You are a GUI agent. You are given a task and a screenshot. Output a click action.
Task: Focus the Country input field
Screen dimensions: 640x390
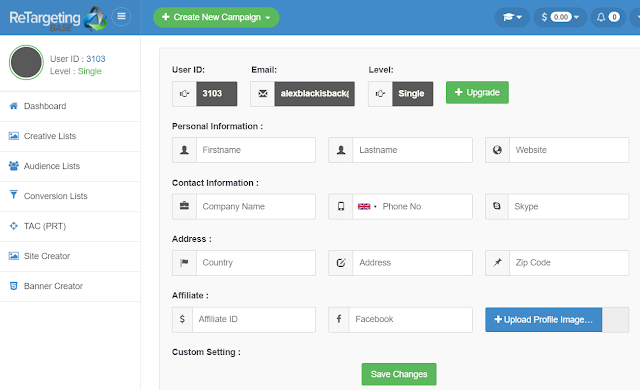pos(256,263)
